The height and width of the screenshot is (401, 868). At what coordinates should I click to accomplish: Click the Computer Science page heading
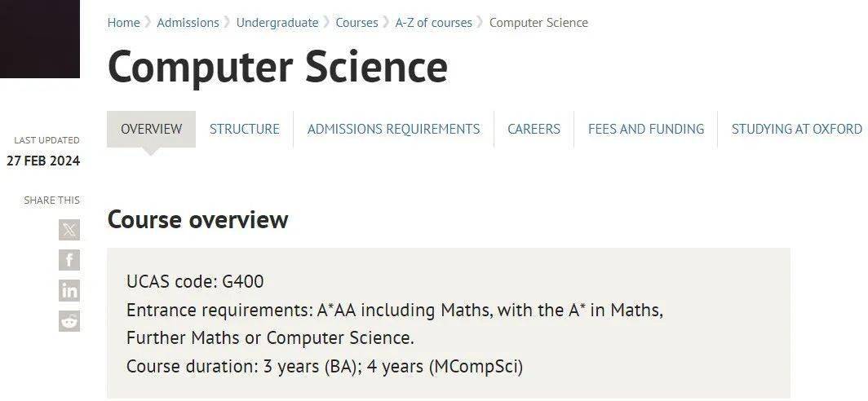(x=277, y=67)
